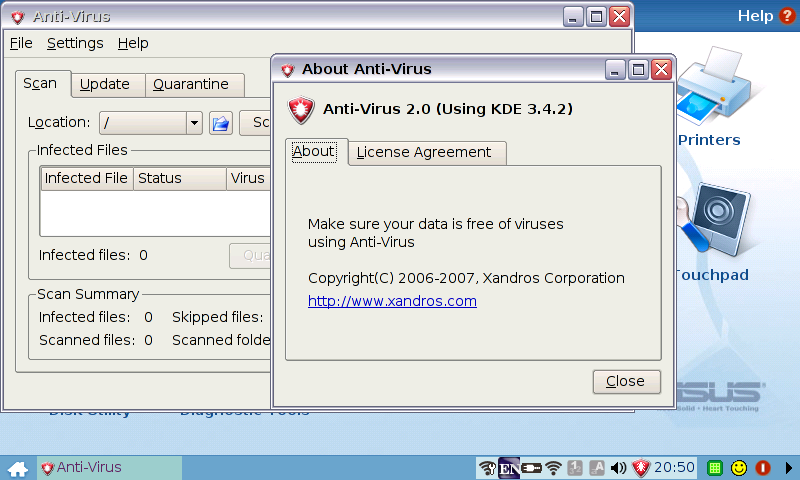Select the Scan tab
This screenshot has width=800, height=480.
[43, 84]
